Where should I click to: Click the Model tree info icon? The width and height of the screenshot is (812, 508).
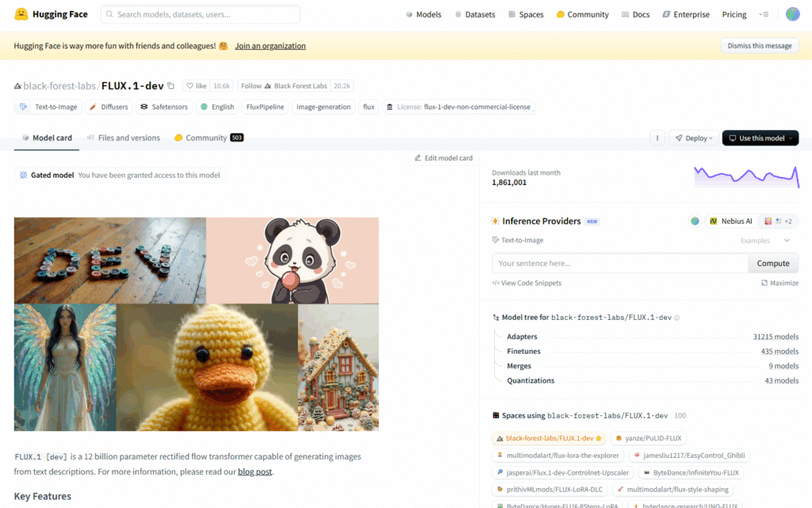click(676, 317)
